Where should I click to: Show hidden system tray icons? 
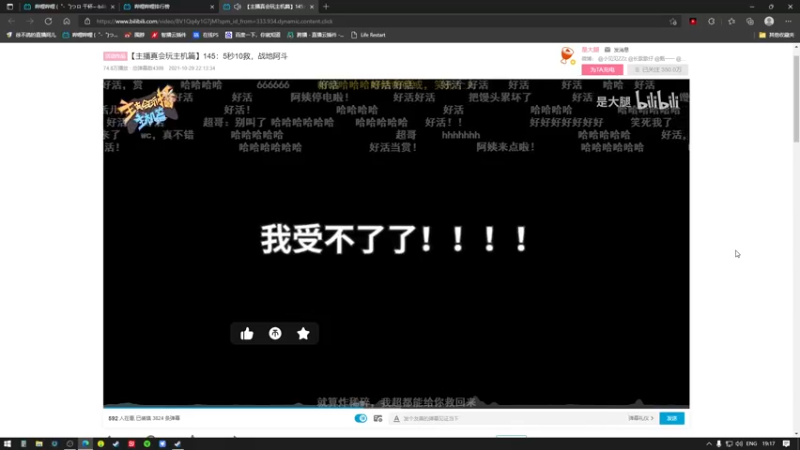709,444
